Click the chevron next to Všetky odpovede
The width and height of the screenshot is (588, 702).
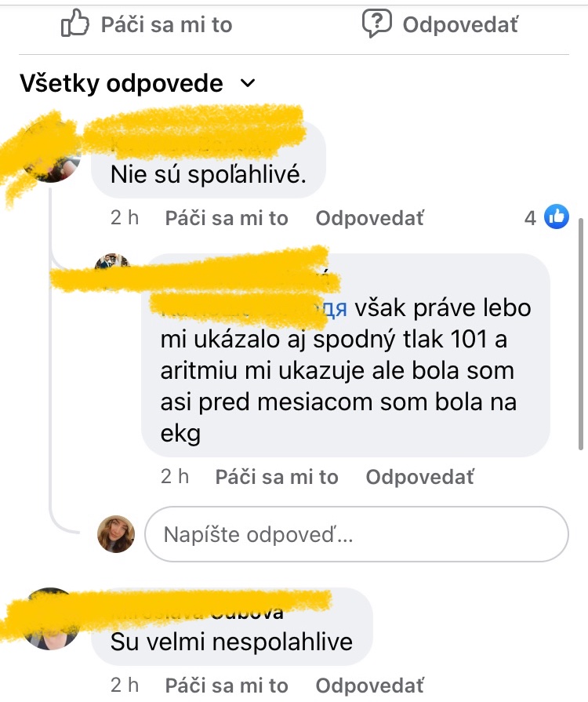pyautogui.click(x=248, y=83)
